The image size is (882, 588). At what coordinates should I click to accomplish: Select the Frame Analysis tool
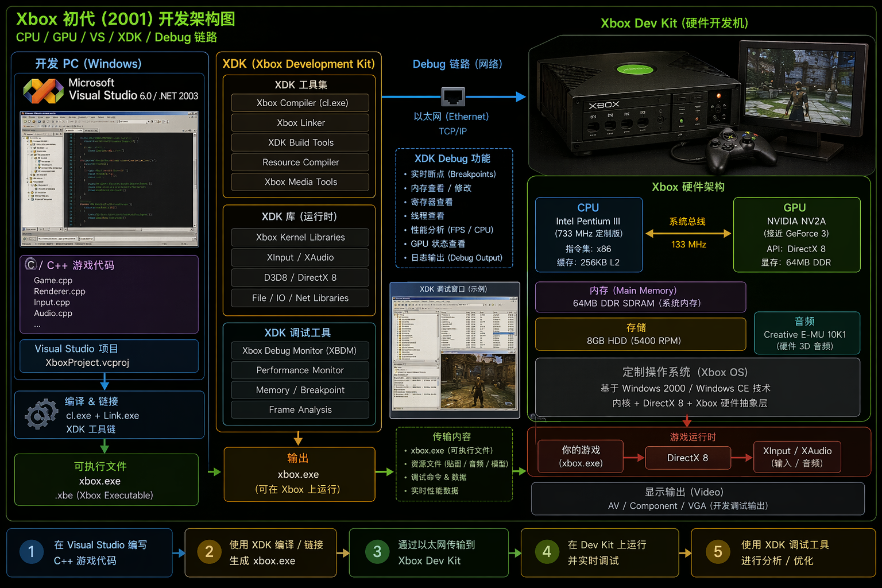(300, 409)
